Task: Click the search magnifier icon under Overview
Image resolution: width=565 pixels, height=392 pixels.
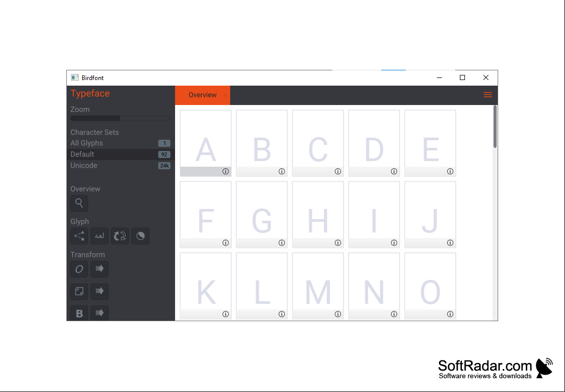Action: pyautogui.click(x=79, y=203)
